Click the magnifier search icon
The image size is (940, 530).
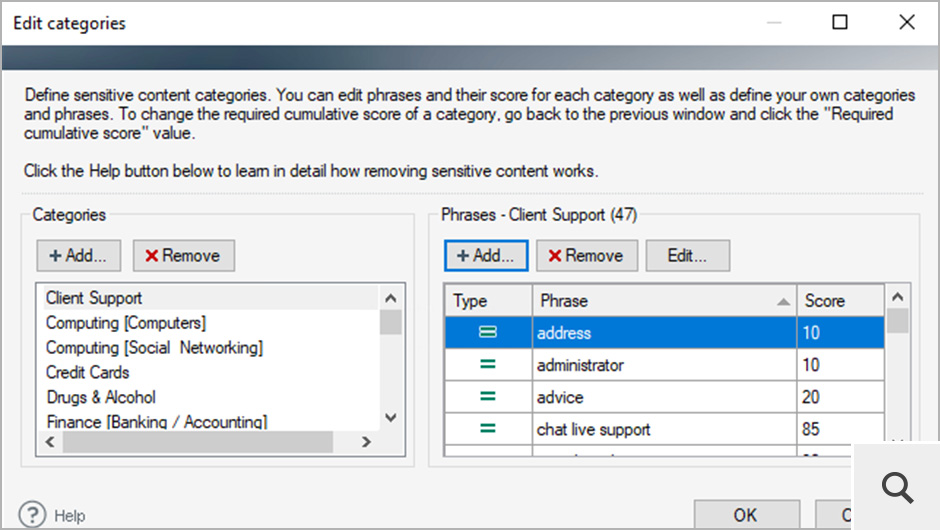pyautogui.click(x=897, y=487)
